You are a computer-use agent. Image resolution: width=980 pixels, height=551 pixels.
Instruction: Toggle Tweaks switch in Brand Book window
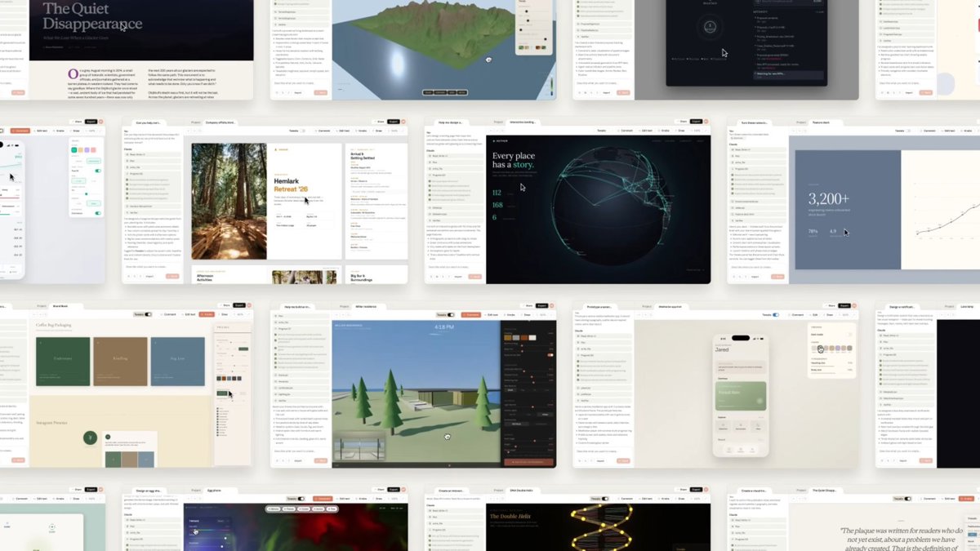coord(148,314)
